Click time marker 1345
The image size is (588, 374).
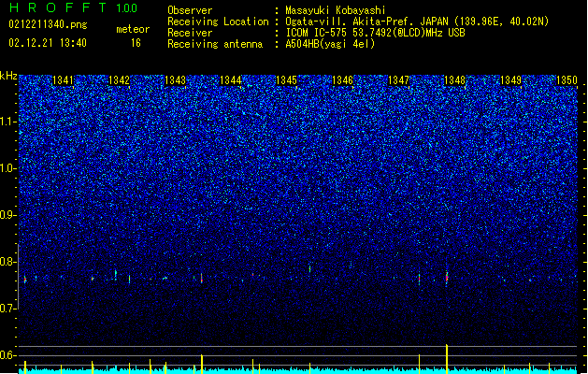tap(286, 80)
